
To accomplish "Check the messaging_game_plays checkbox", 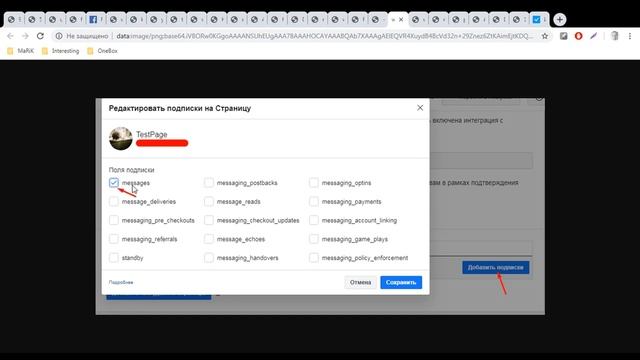I will [x=313, y=239].
